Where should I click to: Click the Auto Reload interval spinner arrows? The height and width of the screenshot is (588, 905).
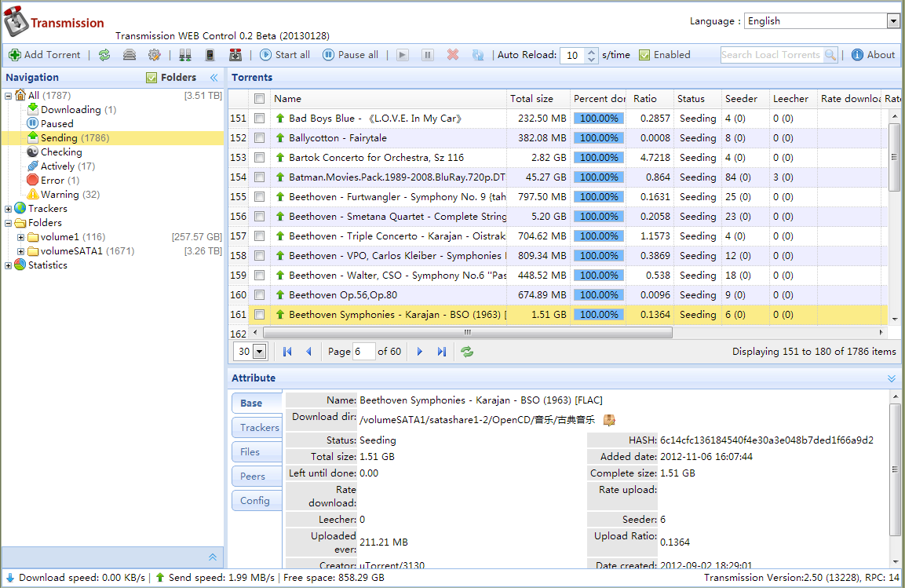click(591, 55)
